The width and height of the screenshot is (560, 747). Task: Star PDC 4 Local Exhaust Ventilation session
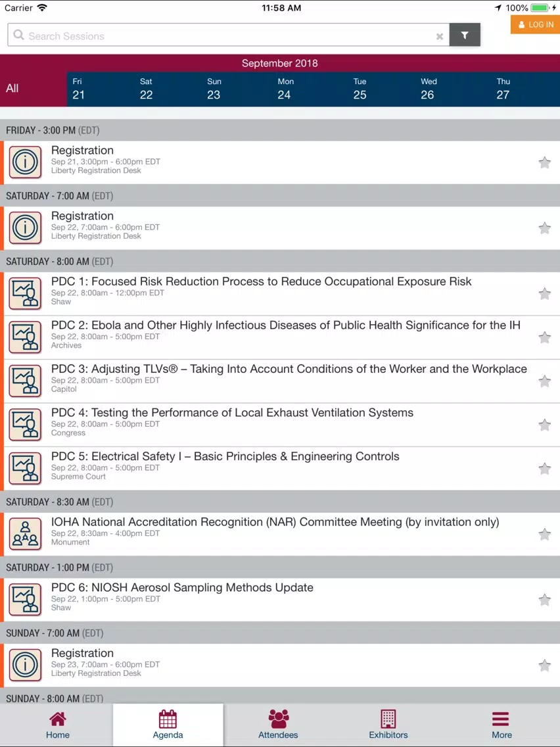coord(545,425)
